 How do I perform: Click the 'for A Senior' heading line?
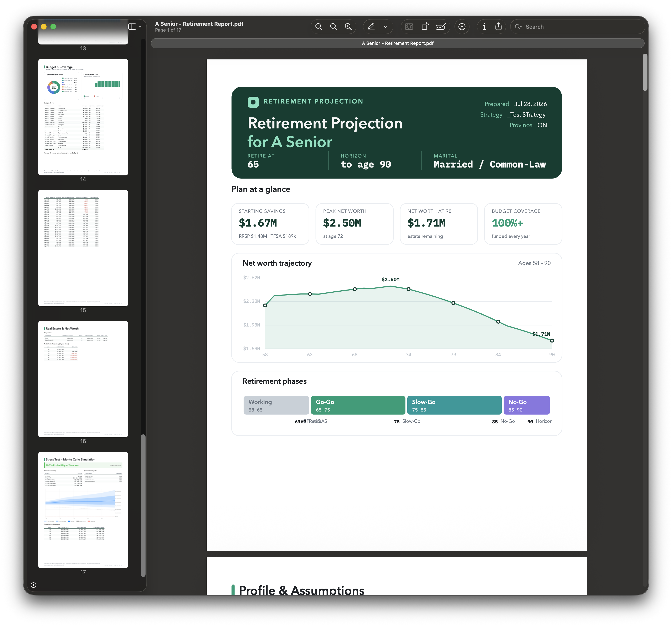click(290, 142)
